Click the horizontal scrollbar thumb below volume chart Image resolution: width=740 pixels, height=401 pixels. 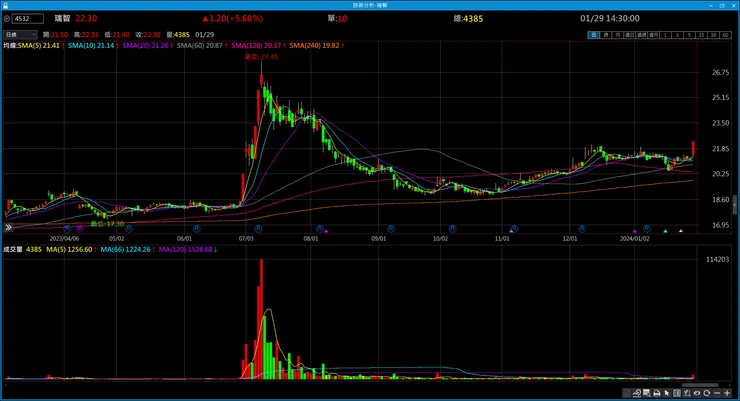pyautogui.click(x=700, y=385)
